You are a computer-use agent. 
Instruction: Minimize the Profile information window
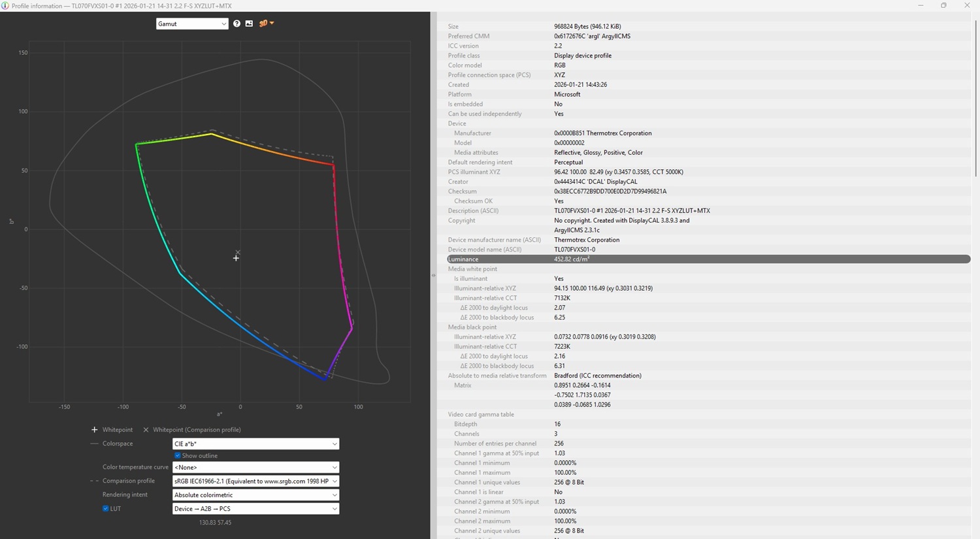920,6
